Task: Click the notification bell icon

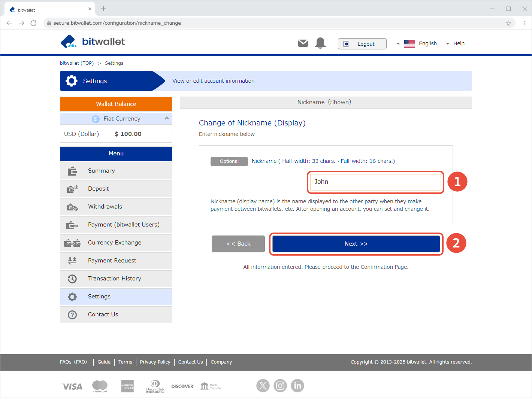Action: (320, 43)
